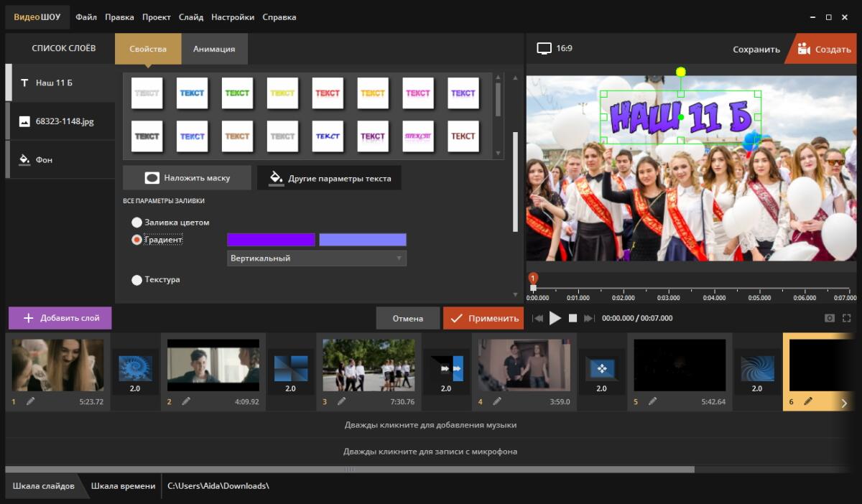862x504 pixels.
Task: Click the arrow transition icon after slide 3
Action: [x=446, y=368]
